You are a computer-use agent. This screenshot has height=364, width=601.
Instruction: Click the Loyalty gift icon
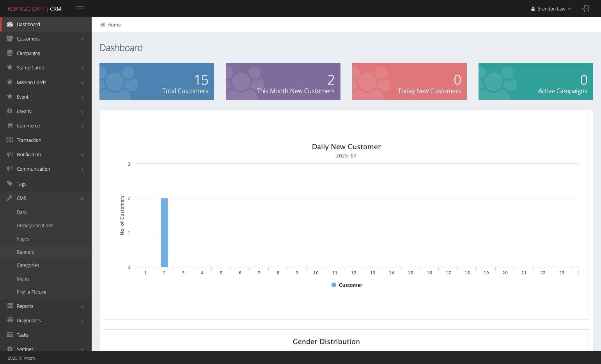click(x=10, y=111)
